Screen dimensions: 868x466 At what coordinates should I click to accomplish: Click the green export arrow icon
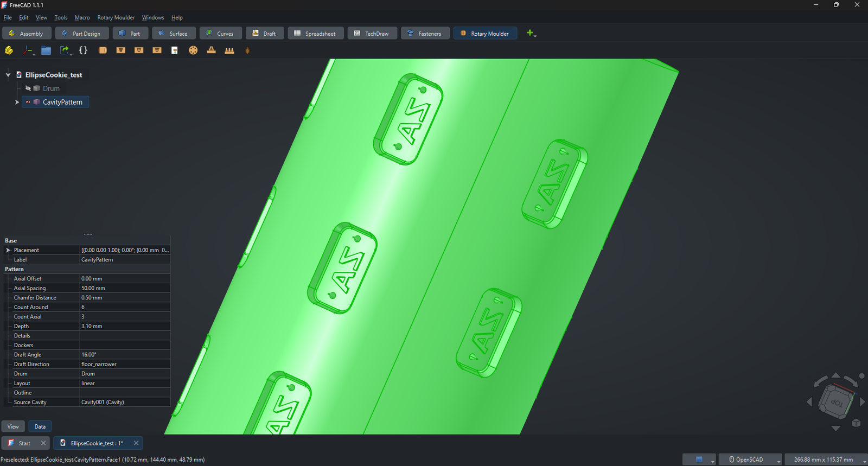[64, 50]
